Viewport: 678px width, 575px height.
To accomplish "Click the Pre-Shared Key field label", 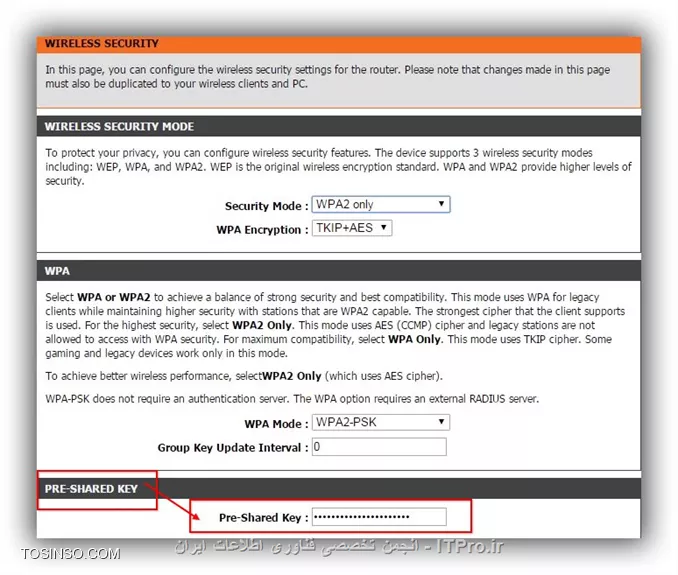I will coord(263,518).
